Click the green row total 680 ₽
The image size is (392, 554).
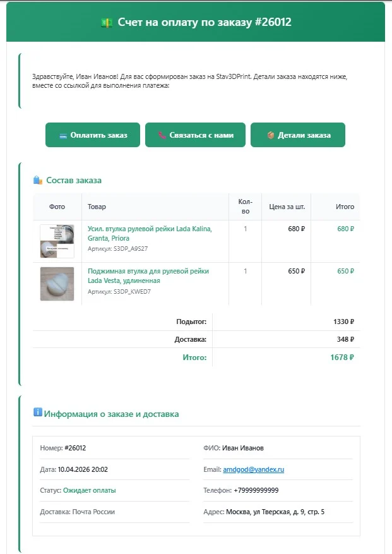(x=345, y=229)
